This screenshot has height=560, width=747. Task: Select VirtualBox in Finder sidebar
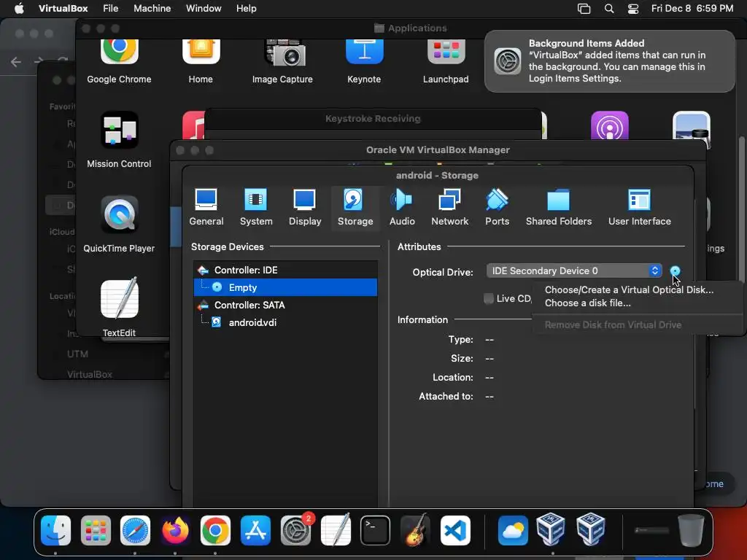click(x=90, y=374)
